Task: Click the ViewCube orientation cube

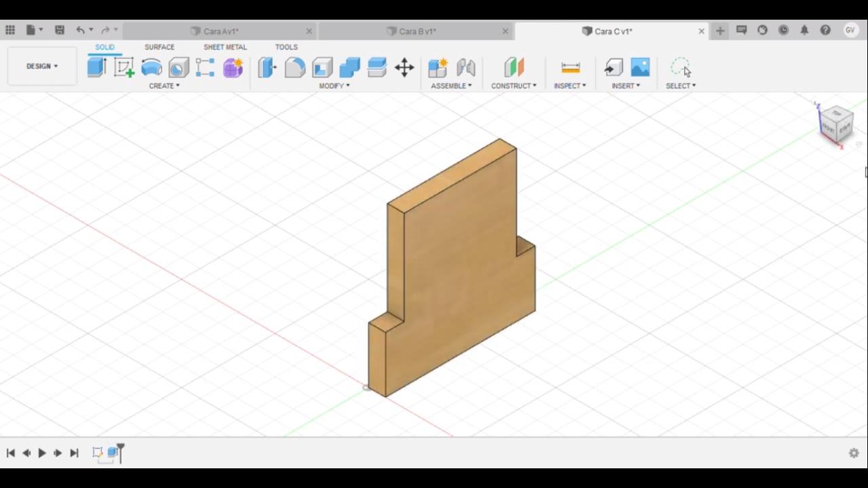Action: tap(836, 124)
